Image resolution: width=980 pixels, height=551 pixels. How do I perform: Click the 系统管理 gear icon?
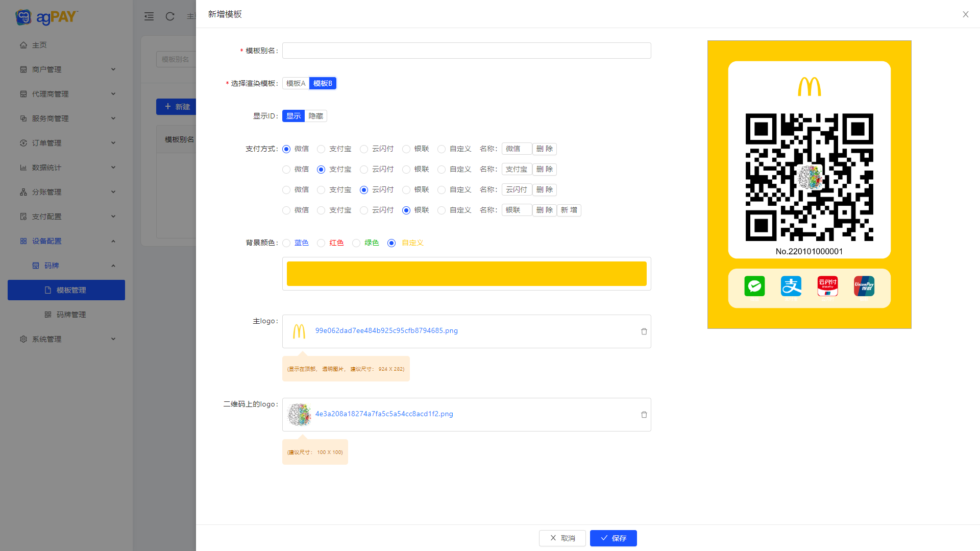pos(23,339)
